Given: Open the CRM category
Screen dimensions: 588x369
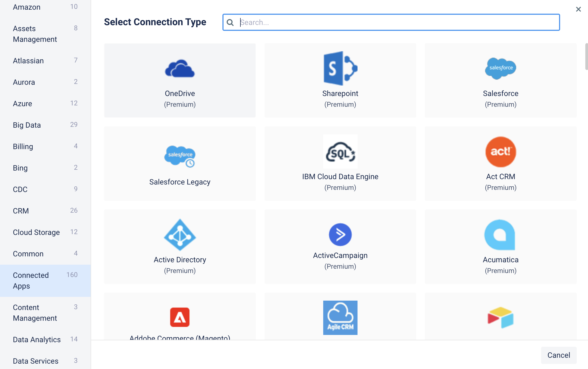Looking at the screenshot, I should pyautogui.click(x=45, y=211).
